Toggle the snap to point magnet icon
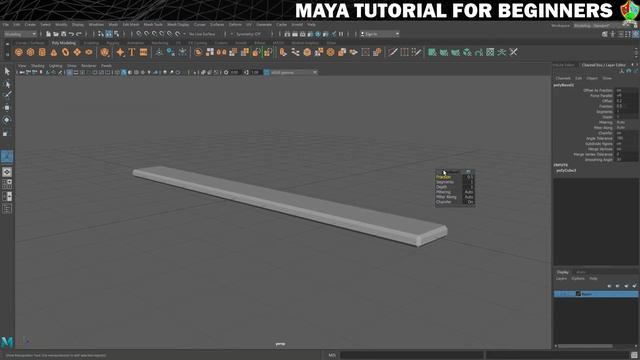The width and height of the screenshot is (640, 360). coord(155,34)
